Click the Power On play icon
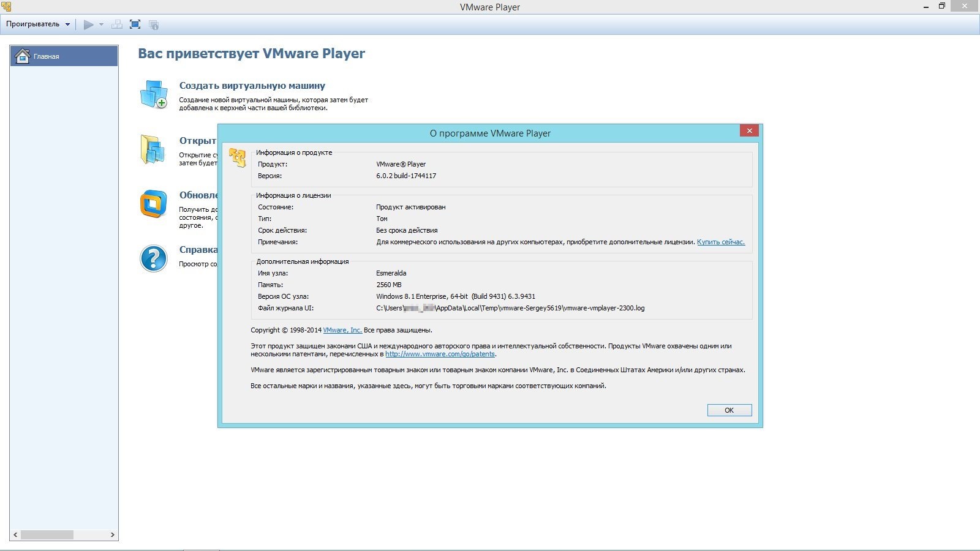 tap(88, 24)
